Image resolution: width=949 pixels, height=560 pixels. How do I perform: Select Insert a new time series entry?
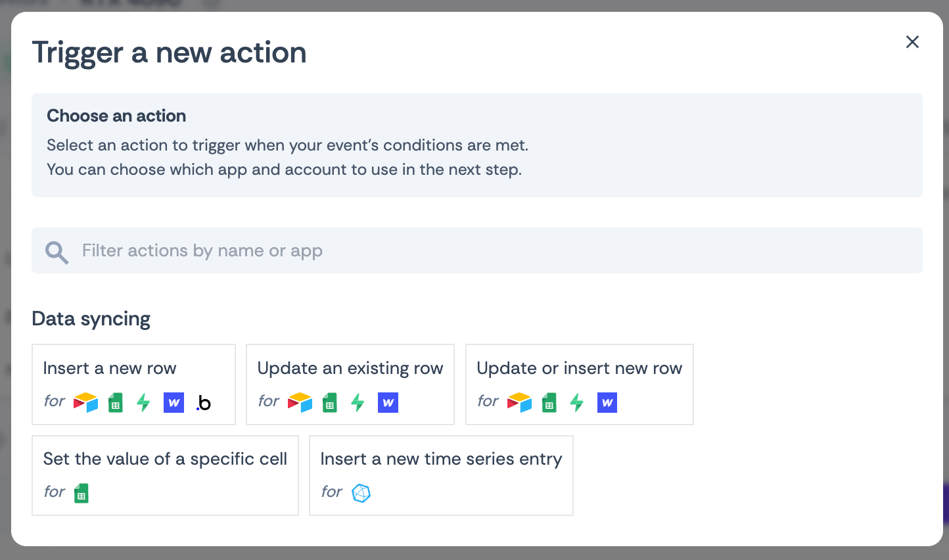click(441, 459)
